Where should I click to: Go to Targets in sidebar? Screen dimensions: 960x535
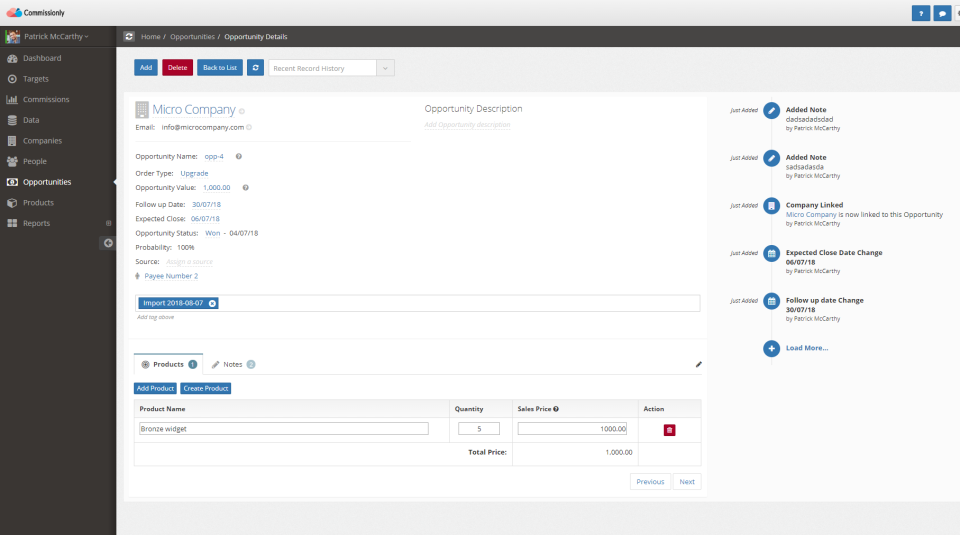click(36, 79)
